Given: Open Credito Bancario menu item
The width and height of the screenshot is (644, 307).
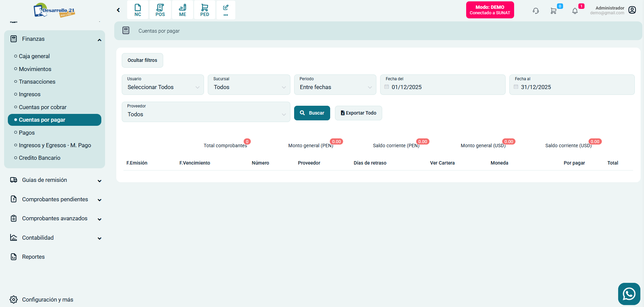Looking at the screenshot, I should click(x=39, y=158).
